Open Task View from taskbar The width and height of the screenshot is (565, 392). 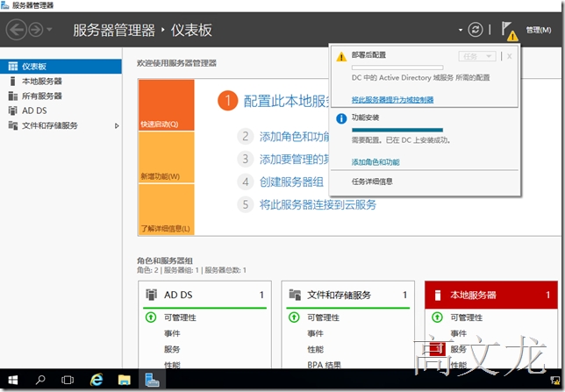pos(68,380)
